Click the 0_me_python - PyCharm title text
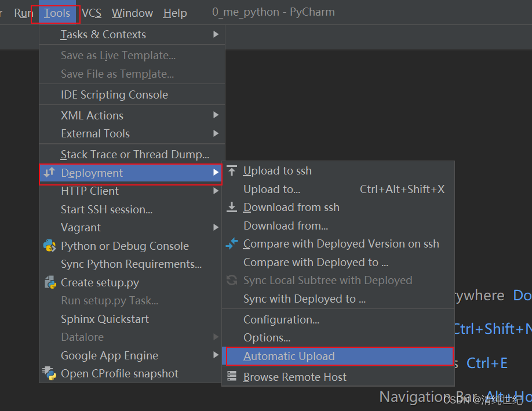 point(274,12)
